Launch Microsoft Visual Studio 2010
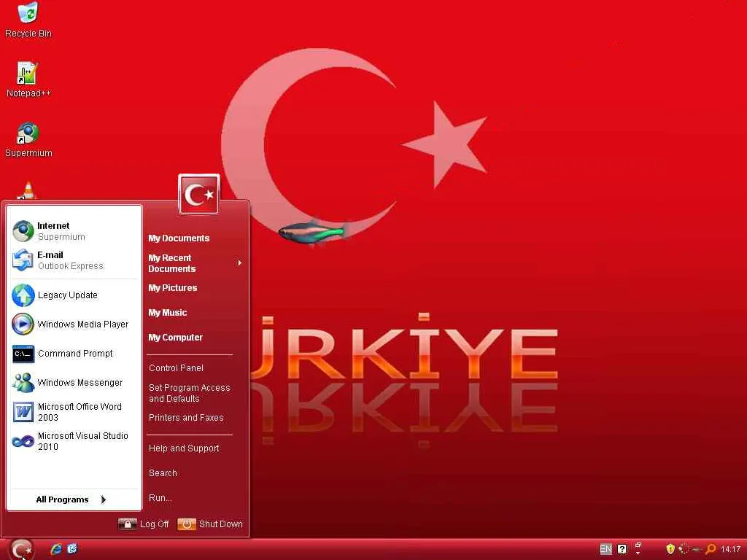 pos(75,441)
